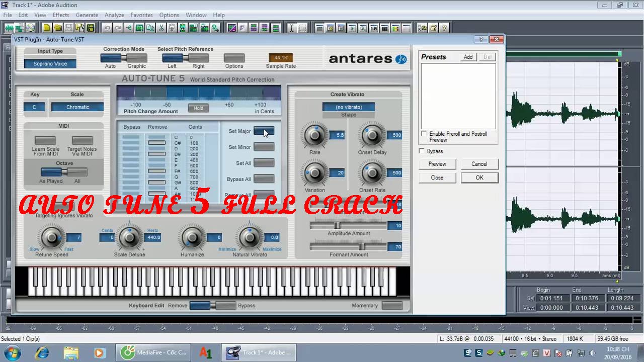
Task: Click the Undo icon in the toolbar
Action: [108, 28]
